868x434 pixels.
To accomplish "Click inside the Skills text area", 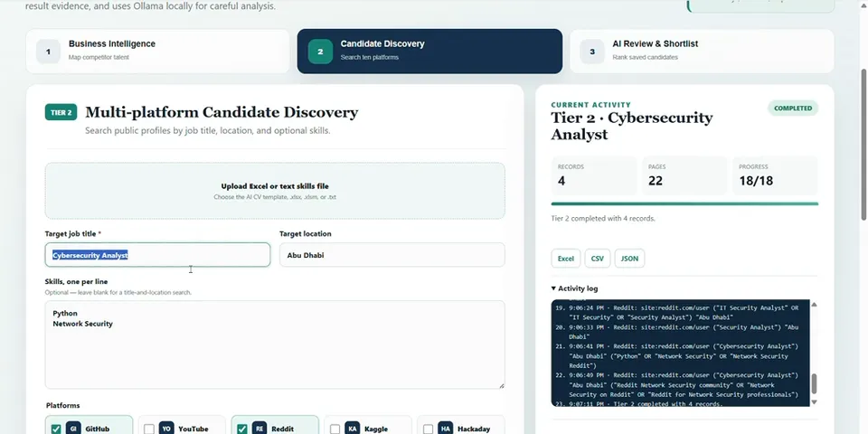I will [x=275, y=344].
